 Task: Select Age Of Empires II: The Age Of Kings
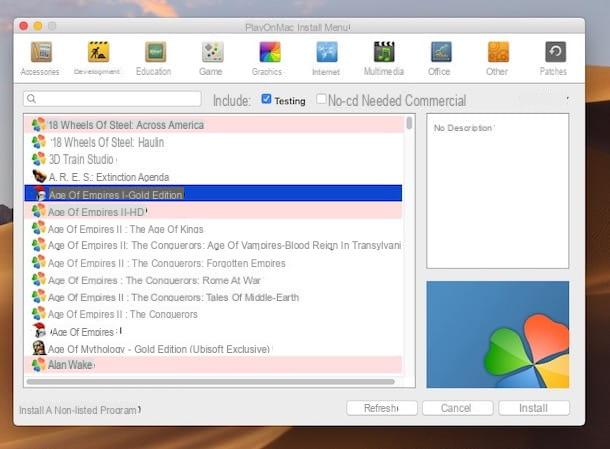tap(213, 228)
